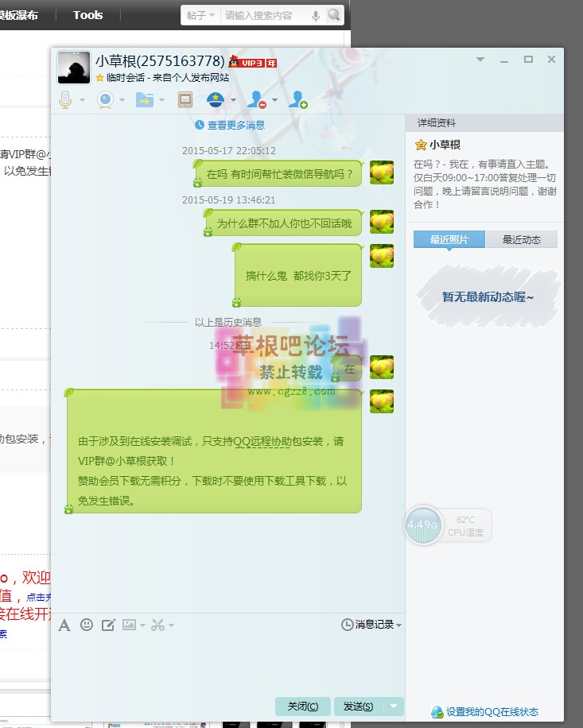Expand file transfer options arrow
Image resolution: width=583 pixels, height=728 pixels.
click(161, 100)
